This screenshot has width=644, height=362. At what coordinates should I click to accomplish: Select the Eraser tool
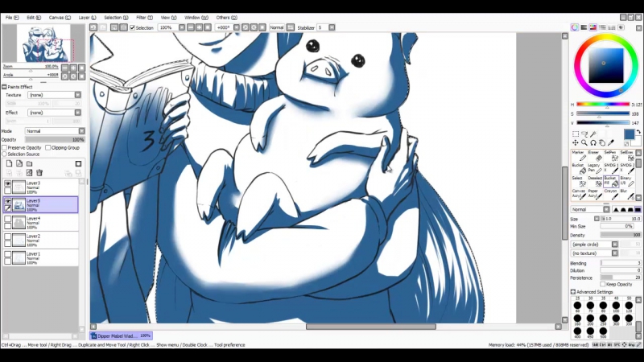pyautogui.click(x=594, y=156)
